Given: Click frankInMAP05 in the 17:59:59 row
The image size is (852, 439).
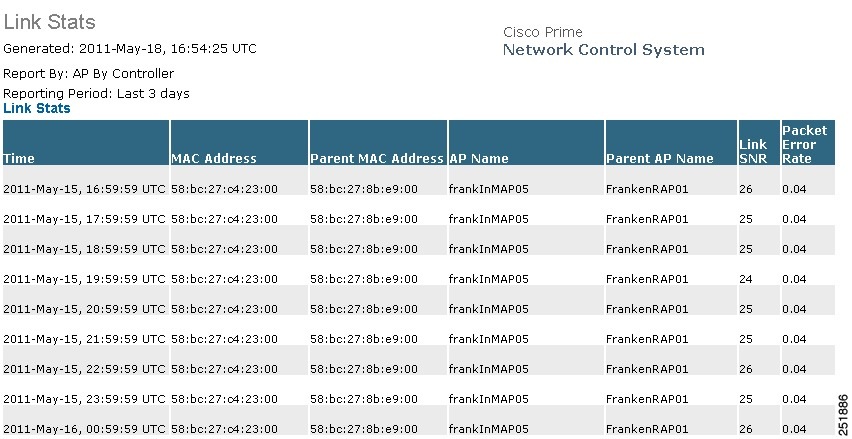Looking at the screenshot, I should click(488, 219).
